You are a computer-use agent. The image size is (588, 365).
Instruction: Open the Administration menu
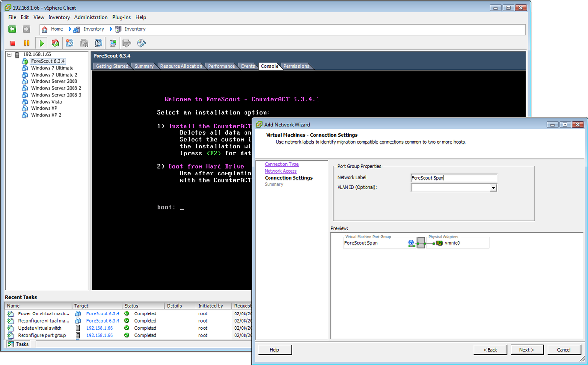coord(91,17)
